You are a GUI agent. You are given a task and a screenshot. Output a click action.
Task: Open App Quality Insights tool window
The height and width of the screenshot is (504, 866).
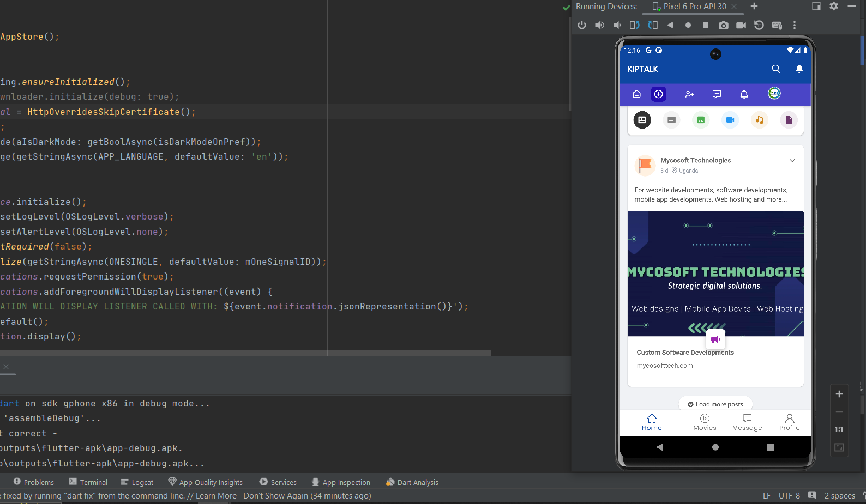[x=205, y=482]
